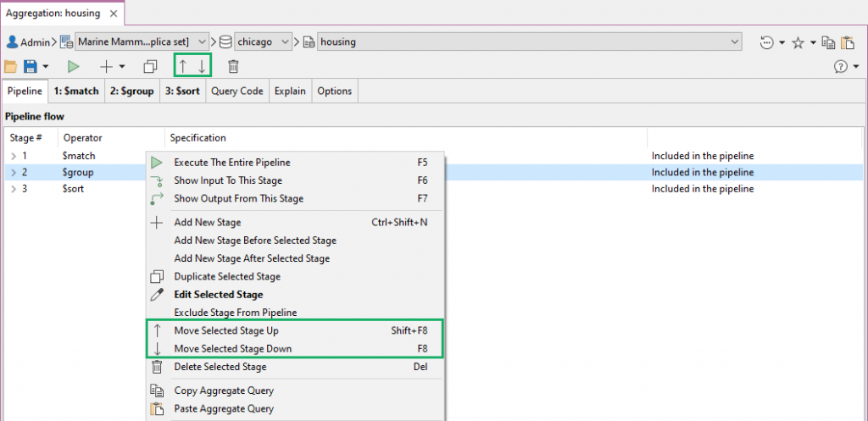Viewport: 868px width, 421px height.
Task: Close the Aggregation: housing tab
Action: (x=114, y=13)
